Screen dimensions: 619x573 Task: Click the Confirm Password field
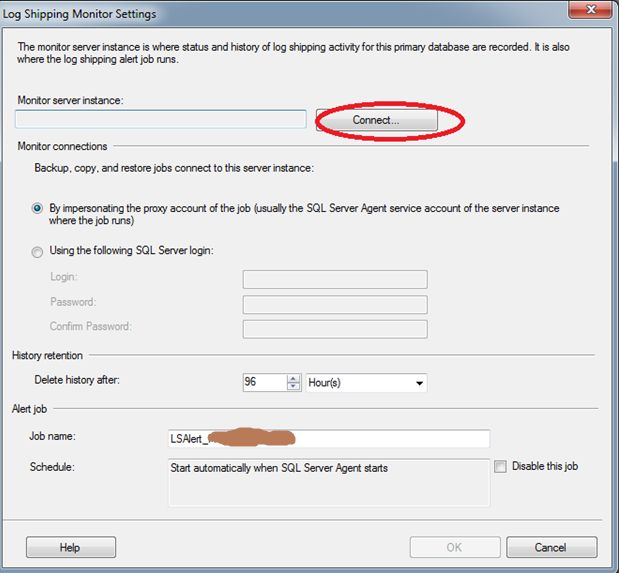[335, 329]
